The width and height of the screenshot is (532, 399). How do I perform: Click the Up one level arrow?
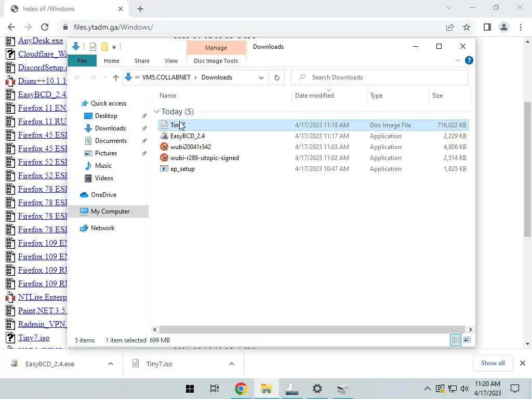tap(115, 78)
